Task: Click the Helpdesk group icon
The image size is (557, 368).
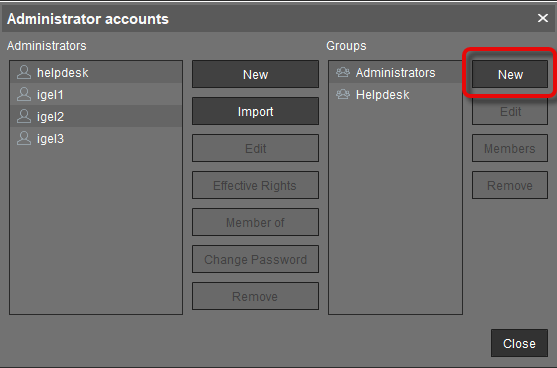Action: [343, 94]
